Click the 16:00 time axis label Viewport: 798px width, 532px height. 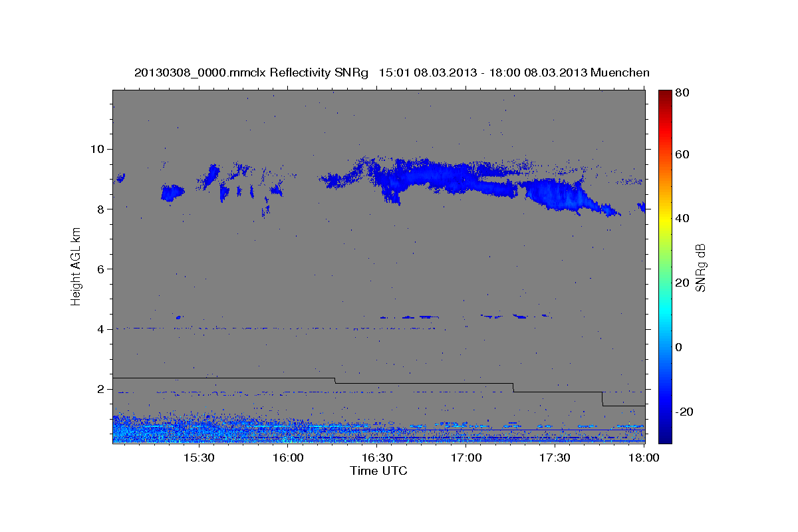[x=287, y=458]
